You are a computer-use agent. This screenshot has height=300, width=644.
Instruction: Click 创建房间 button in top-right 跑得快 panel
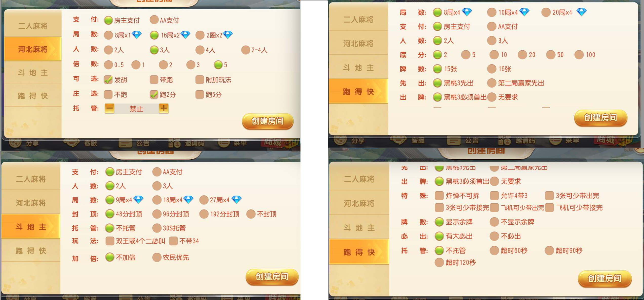coord(601,118)
